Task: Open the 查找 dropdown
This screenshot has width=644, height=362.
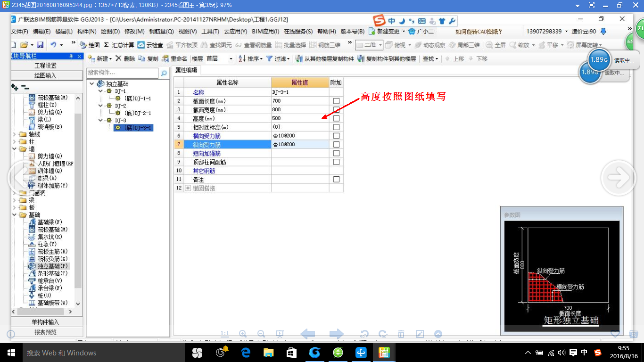Action: pos(437,59)
